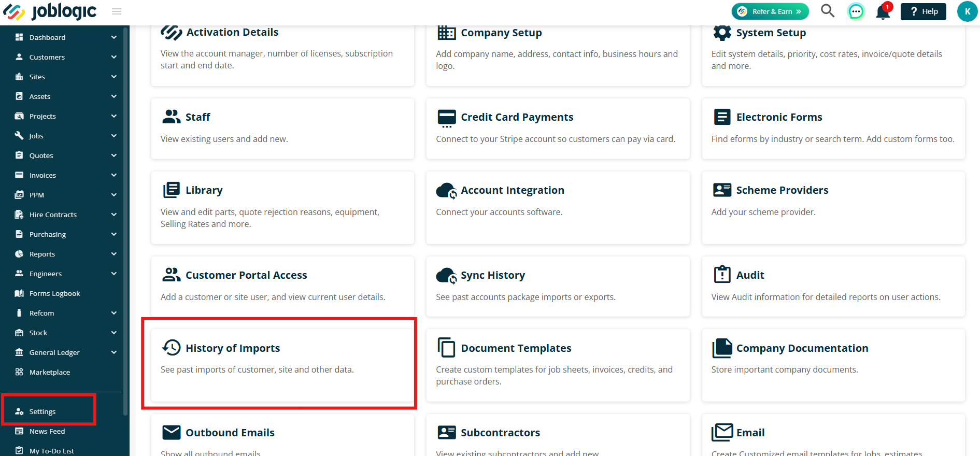Open the search magnifier in header

(x=828, y=11)
